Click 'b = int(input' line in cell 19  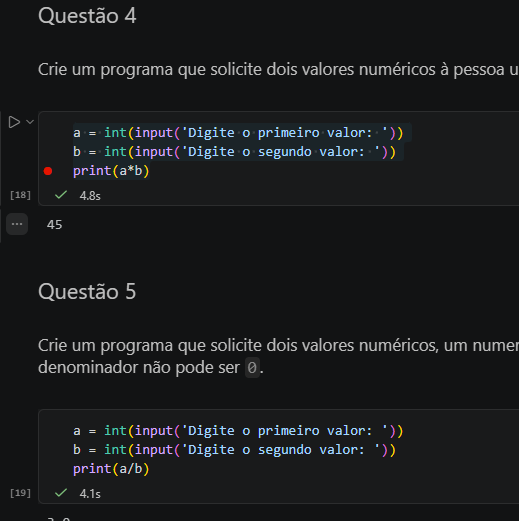[x=234, y=450]
